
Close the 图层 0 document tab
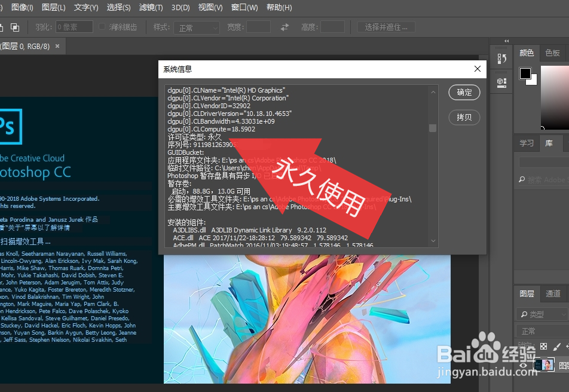(57, 46)
